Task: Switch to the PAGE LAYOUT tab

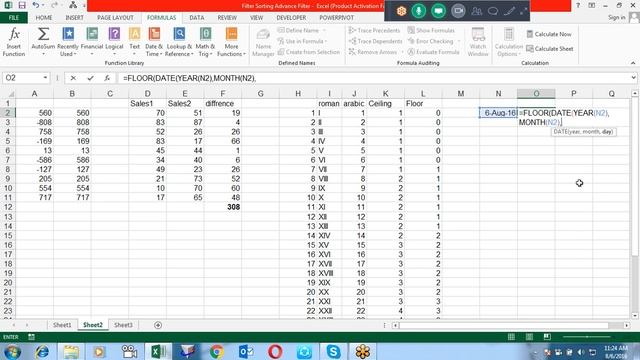Action: [x=116, y=18]
